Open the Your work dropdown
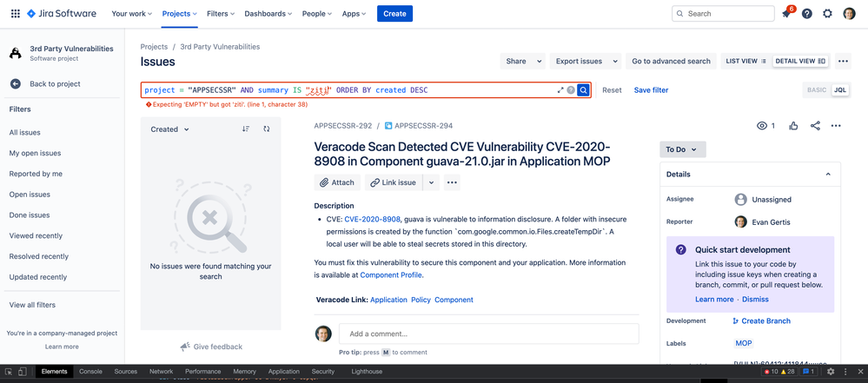The image size is (868, 383). tap(132, 14)
